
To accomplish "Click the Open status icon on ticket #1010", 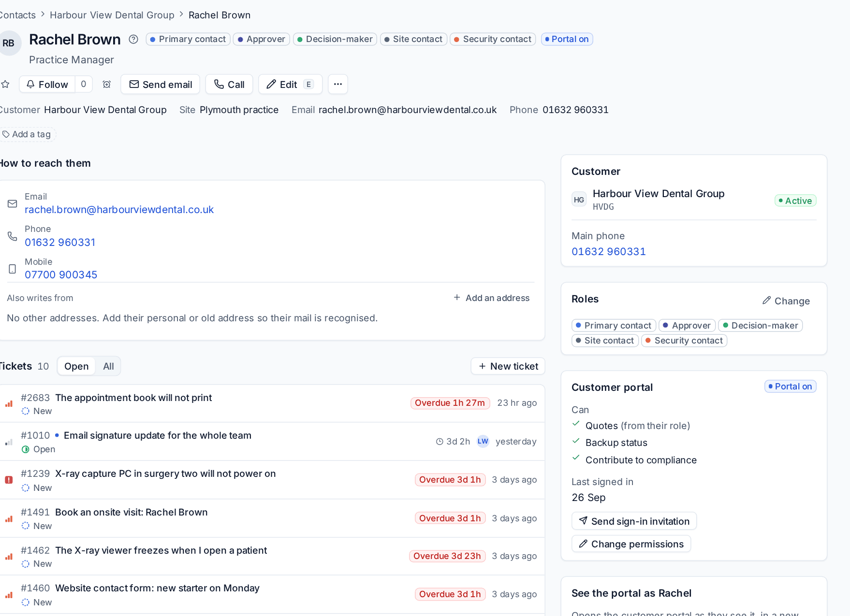I will [26, 449].
